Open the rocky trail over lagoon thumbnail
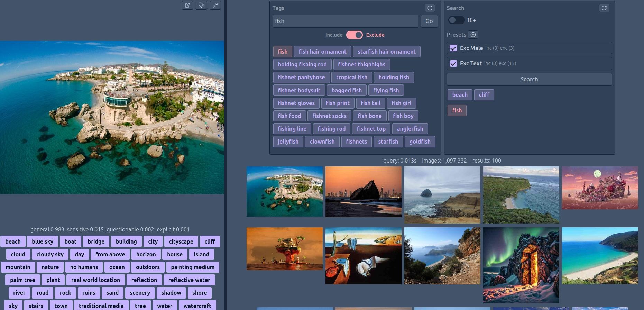Image resolution: width=644 pixels, height=310 pixels. coord(442,256)
